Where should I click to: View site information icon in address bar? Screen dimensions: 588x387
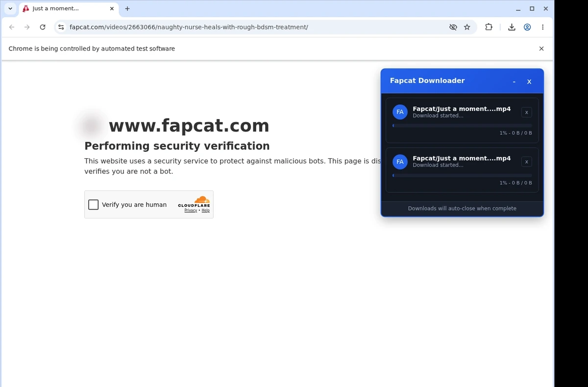61,27
